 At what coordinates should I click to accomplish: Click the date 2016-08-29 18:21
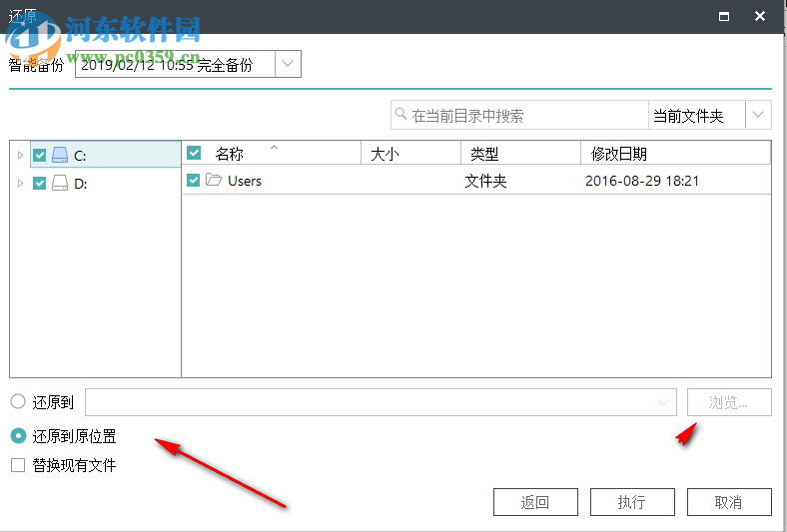(x=642, y=181)
